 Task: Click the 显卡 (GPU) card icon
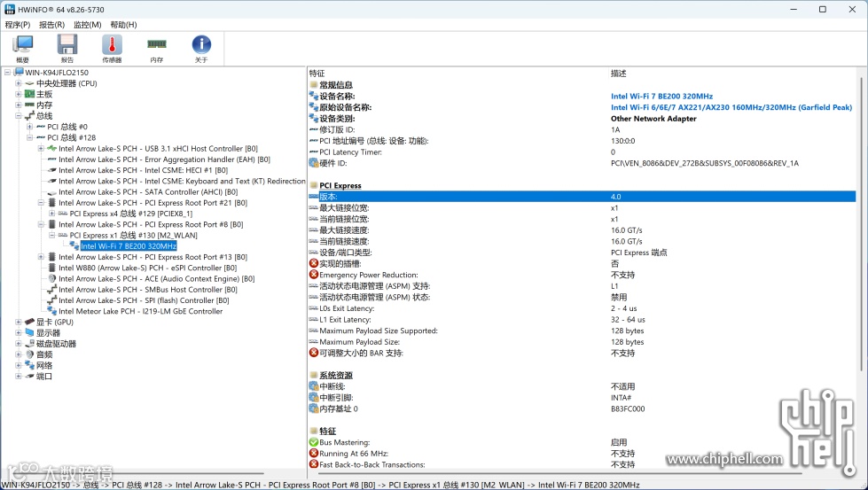(30, 322)
